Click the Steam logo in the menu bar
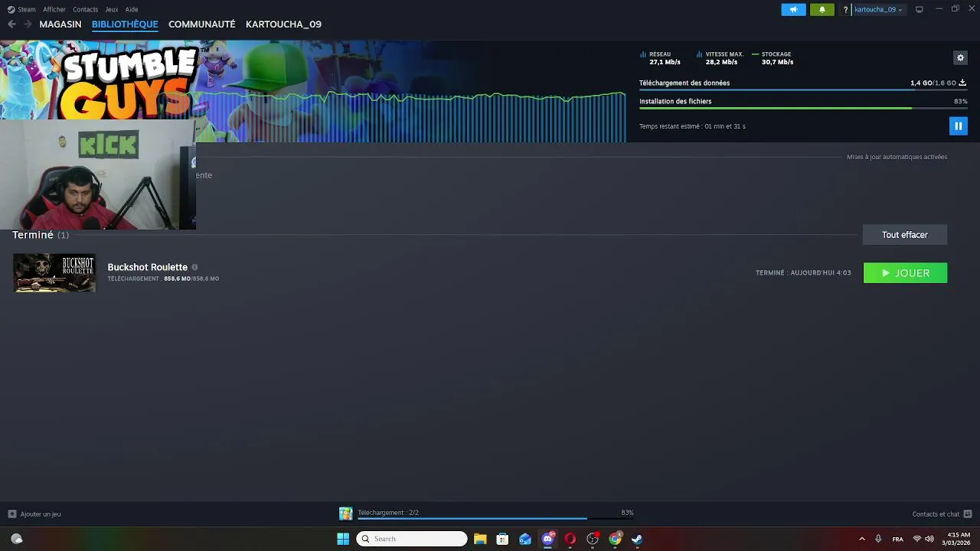The width and height of the screenshot is (980, 551). pos(11,9)
